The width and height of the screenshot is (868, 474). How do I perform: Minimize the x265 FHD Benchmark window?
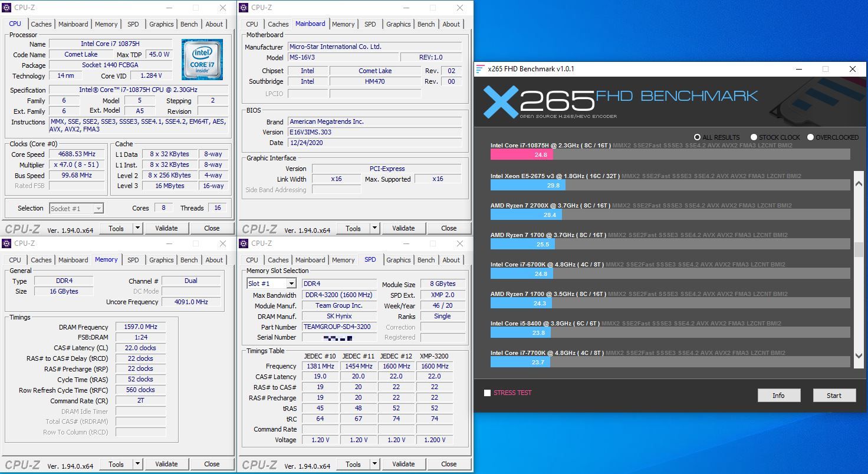pos(798,69)
